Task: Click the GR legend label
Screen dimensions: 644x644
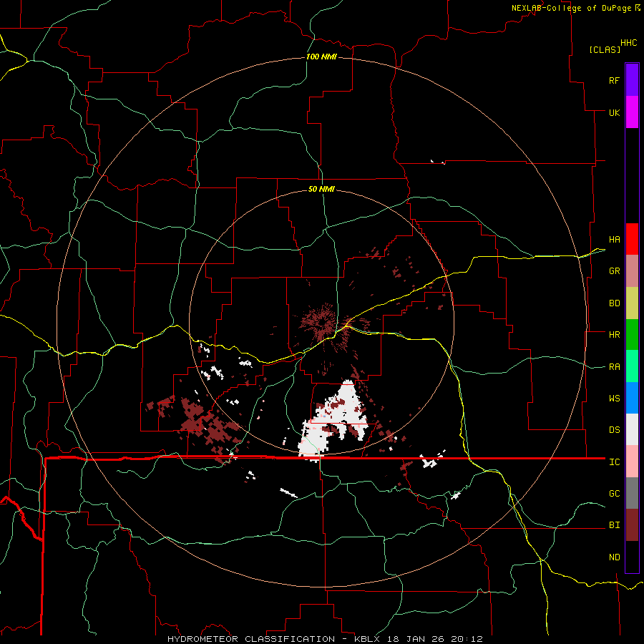Action: point(614,271)
